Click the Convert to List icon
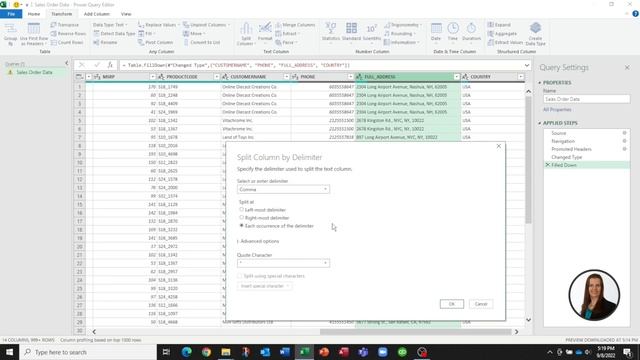The width and height of the screenshot is (640, 360). point(186,42)
